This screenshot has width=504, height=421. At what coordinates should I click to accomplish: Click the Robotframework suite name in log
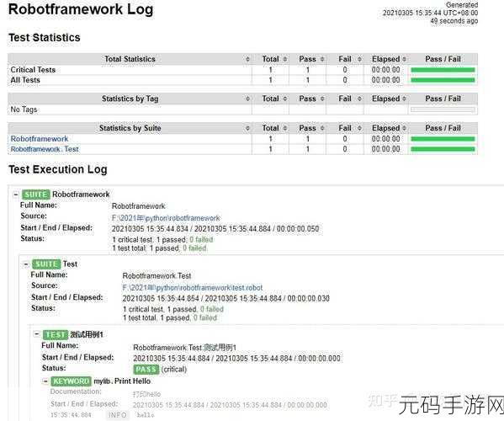tap(81, 195)
